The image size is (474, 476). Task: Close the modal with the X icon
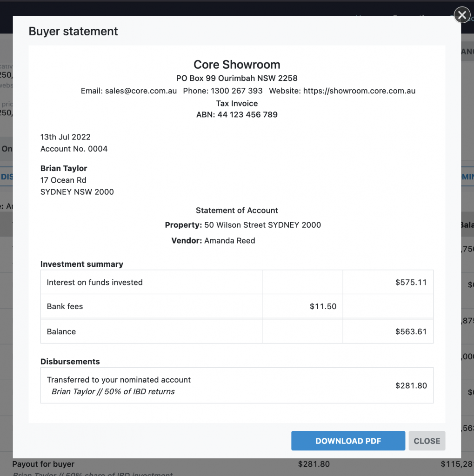click(x=461, y=15)
